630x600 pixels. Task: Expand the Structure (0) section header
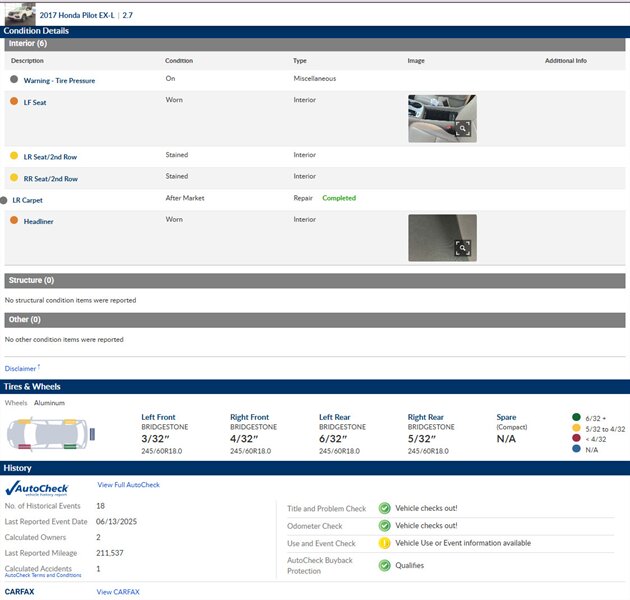tap(315, 281)
